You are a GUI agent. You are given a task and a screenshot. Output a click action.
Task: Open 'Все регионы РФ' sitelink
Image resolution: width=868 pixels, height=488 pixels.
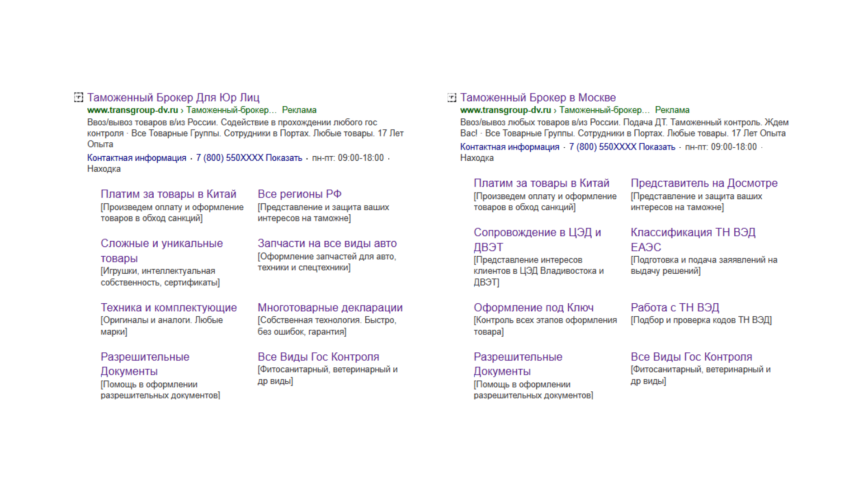pyautogui.click(x=299, y=194)
